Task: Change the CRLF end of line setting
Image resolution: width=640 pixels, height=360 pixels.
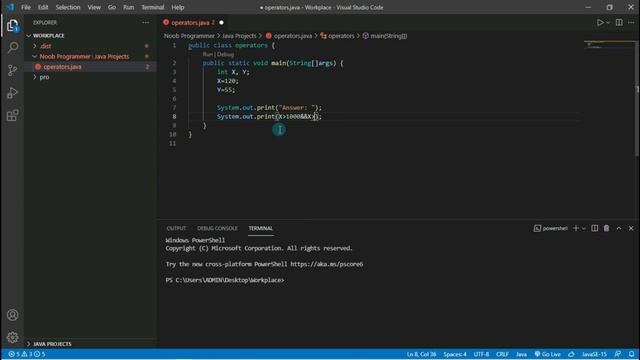Action: 502,354
